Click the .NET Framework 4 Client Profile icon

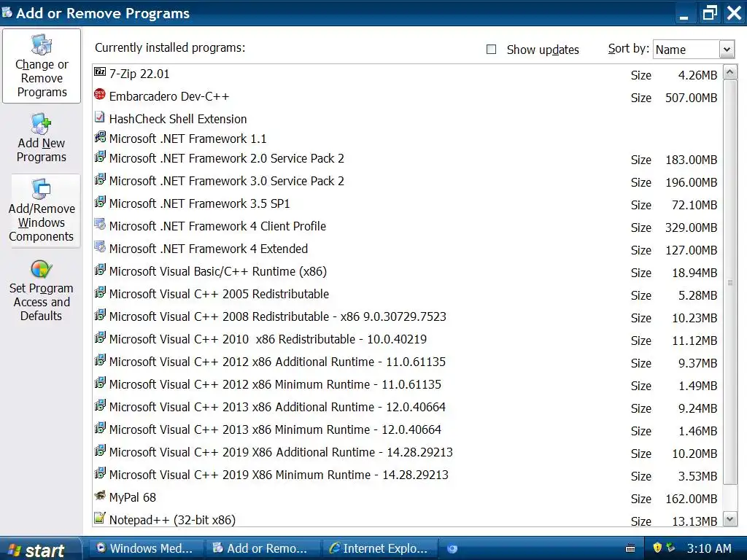100,225
